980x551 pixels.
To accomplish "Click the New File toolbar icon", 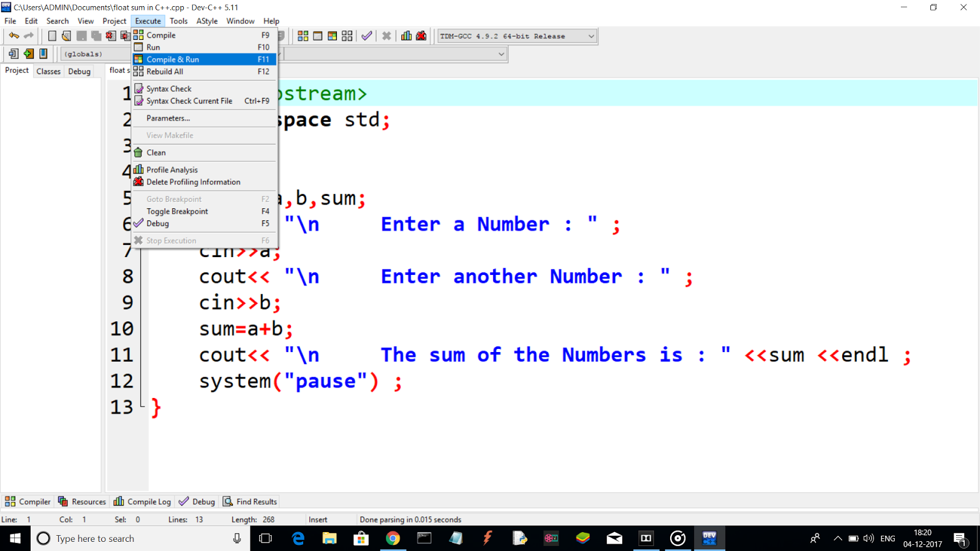I will click(x=52, y=36).
